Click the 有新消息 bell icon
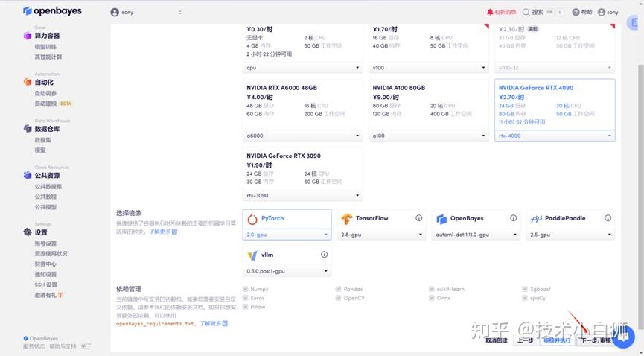The image size is (644, 356). [x=490, y=13]
